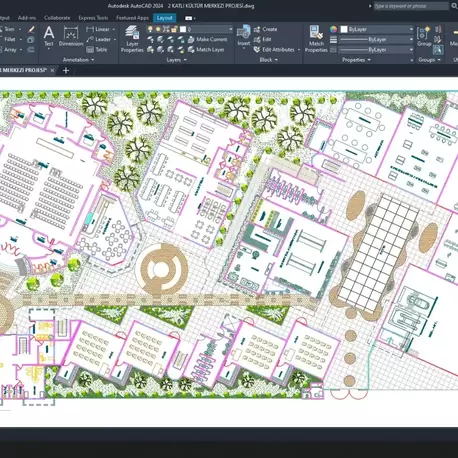Click the Group Edit icon

(438, 40)
